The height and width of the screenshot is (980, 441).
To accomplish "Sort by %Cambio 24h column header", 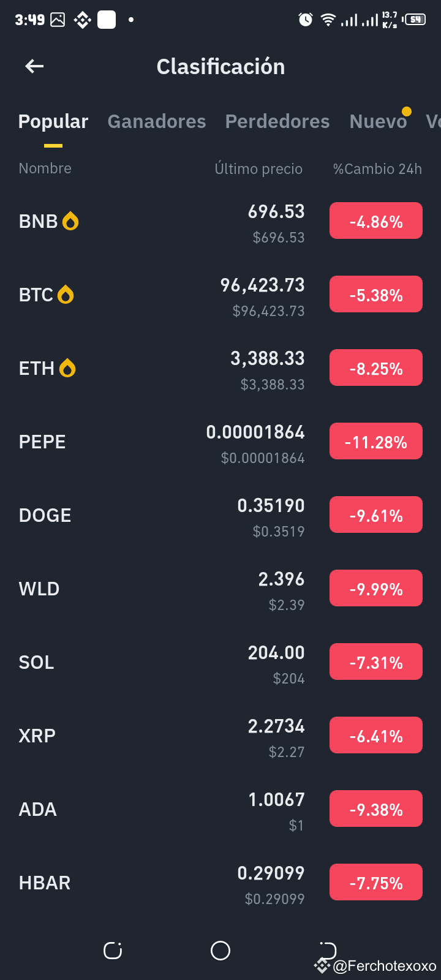I will coord(377,168).
